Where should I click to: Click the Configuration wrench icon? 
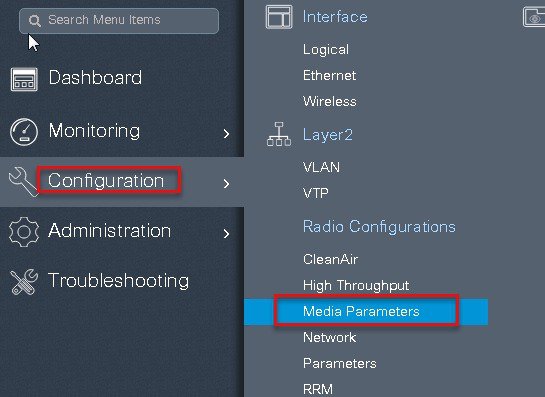click(24, 181)
